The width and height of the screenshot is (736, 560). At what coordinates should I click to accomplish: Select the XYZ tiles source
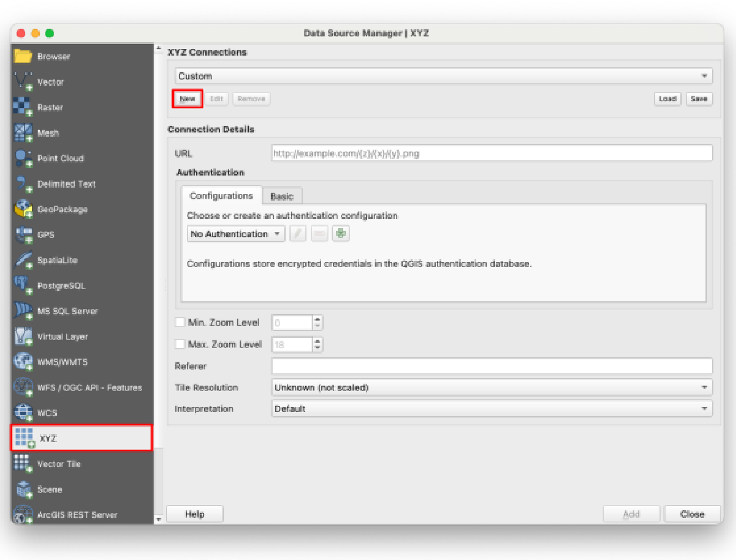click(82, 438)
